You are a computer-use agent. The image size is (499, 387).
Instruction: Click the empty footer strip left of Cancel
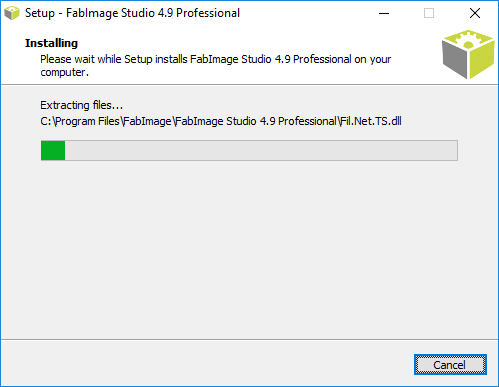pyautogui.click(x=207, y=364)
